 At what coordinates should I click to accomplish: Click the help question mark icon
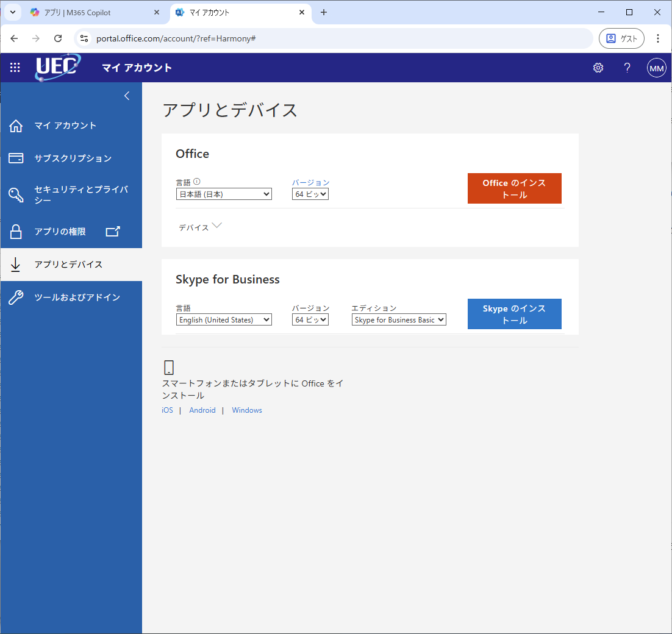coord(627,68)
